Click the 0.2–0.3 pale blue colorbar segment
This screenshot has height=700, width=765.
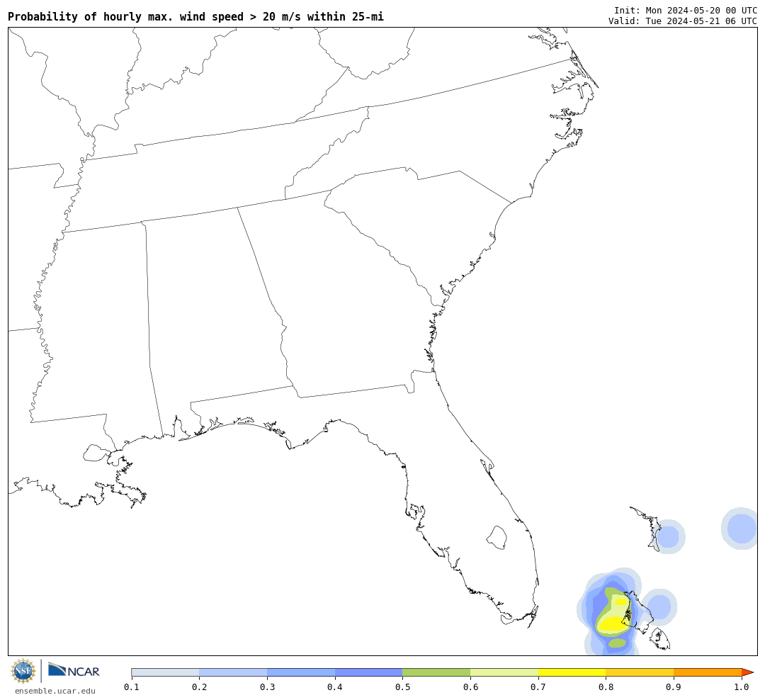coord(233,672)
